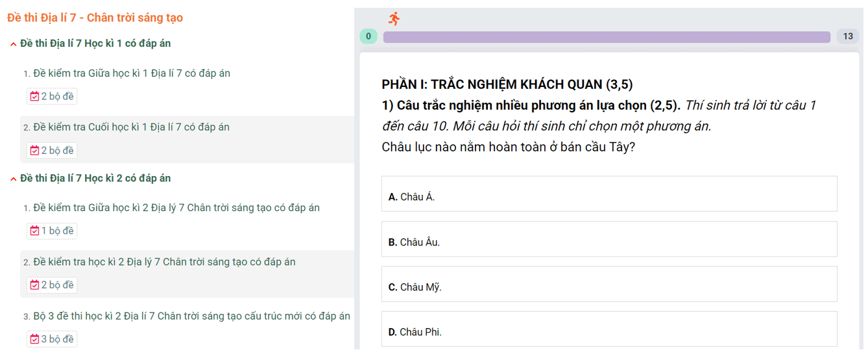This screenshot has width=868, height=354.
Task: Click calendar icon beside '3 bộ đề'
Action: tap(35, 339)
